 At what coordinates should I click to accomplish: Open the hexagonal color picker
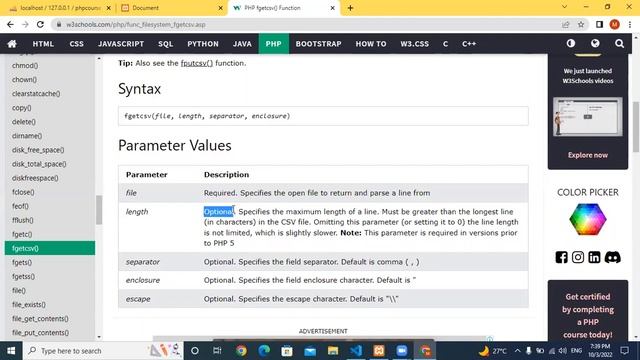click(x=588, y=220)
